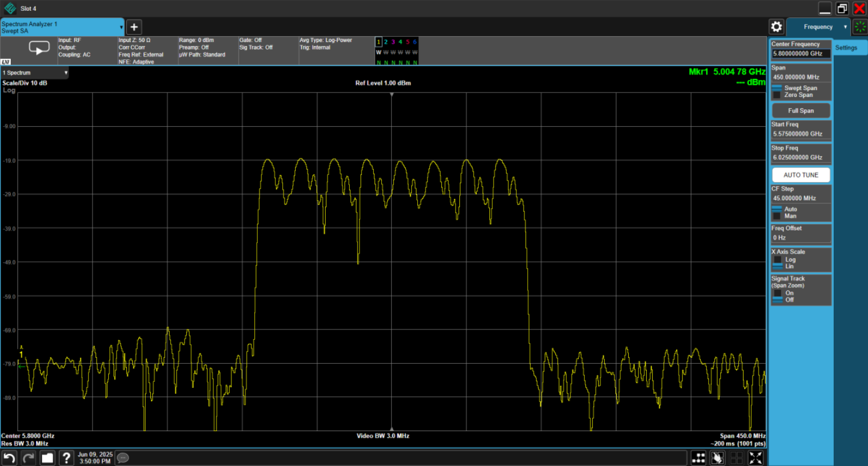The image size is (868, 466).
Task: Open the Input RF settings block
Action: (x=87, y=51)
